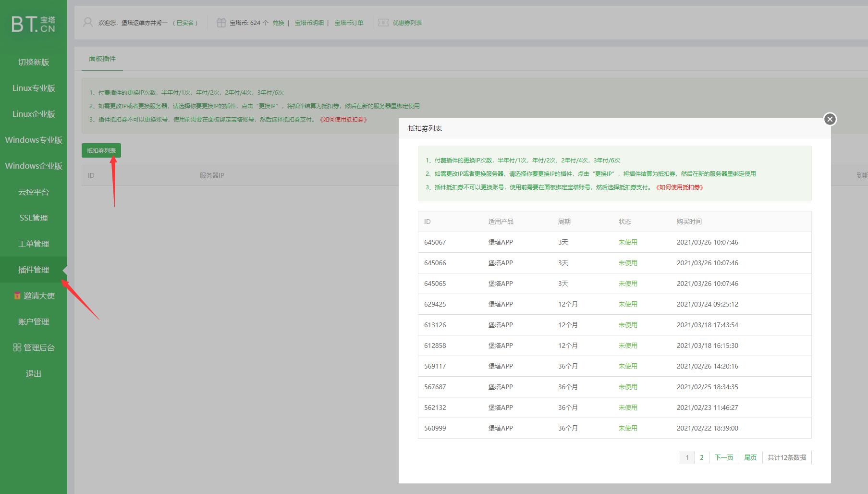
Task: Open 账户管理 page
Action: 34,321
